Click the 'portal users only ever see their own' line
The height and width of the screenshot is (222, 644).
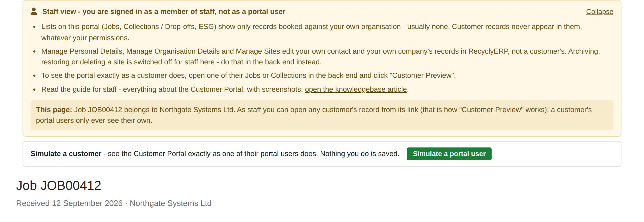[x=94, y=120]
